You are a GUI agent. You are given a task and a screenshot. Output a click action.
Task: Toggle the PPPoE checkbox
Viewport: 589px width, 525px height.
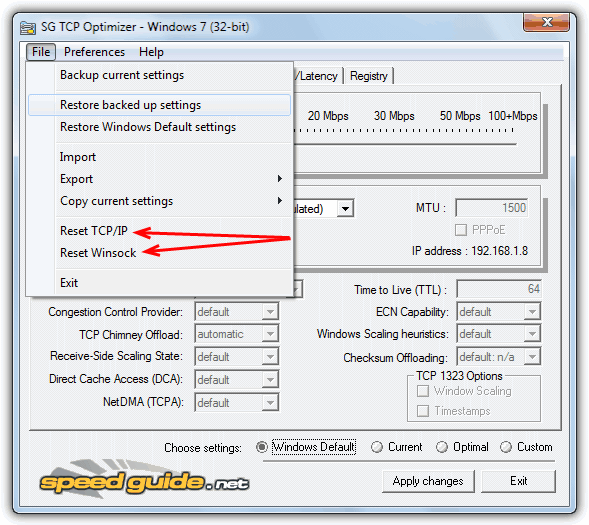tap(461, 229)
